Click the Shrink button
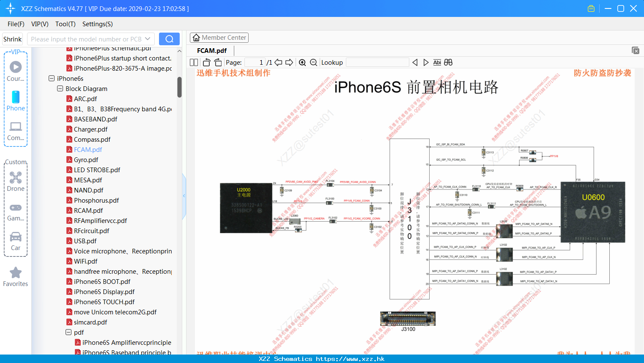Screen dimensions: 644x363 pos(13,39)
